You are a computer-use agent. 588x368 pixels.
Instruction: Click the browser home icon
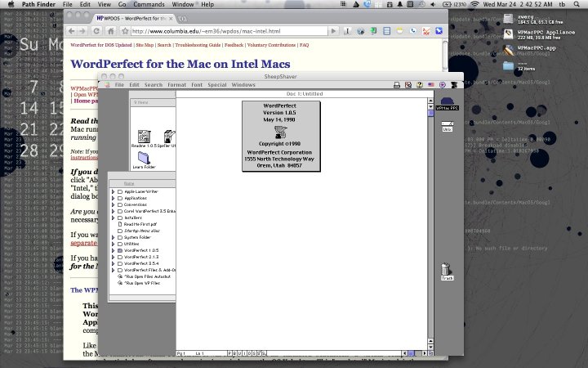(110, 31)
